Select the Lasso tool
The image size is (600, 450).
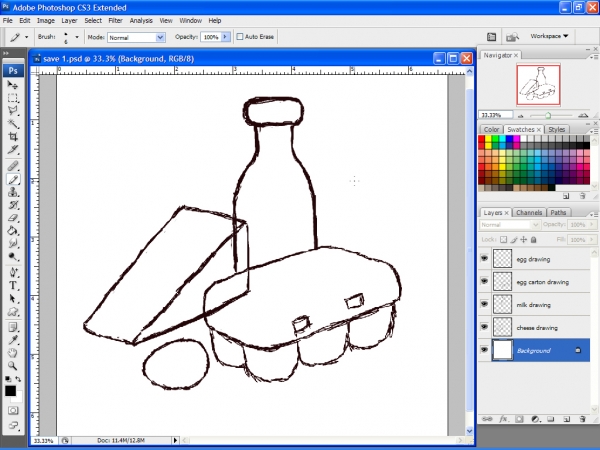[x=13, y=111]
